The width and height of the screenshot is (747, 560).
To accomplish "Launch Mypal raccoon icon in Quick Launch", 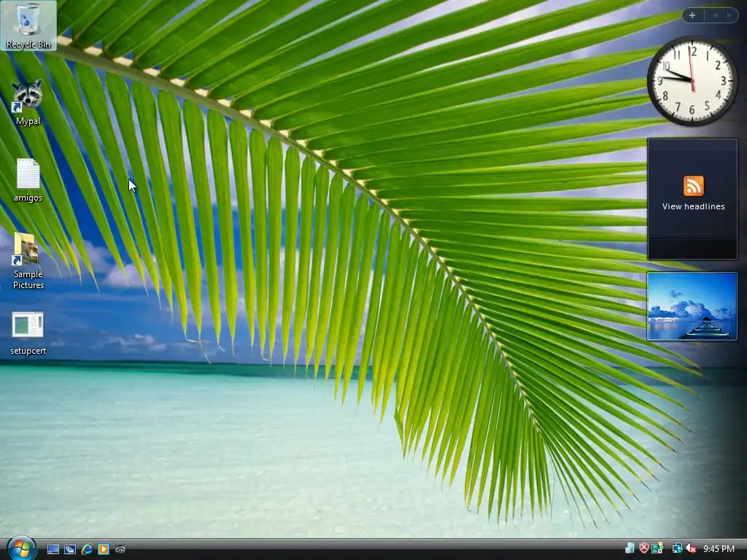I will [120, 549].
